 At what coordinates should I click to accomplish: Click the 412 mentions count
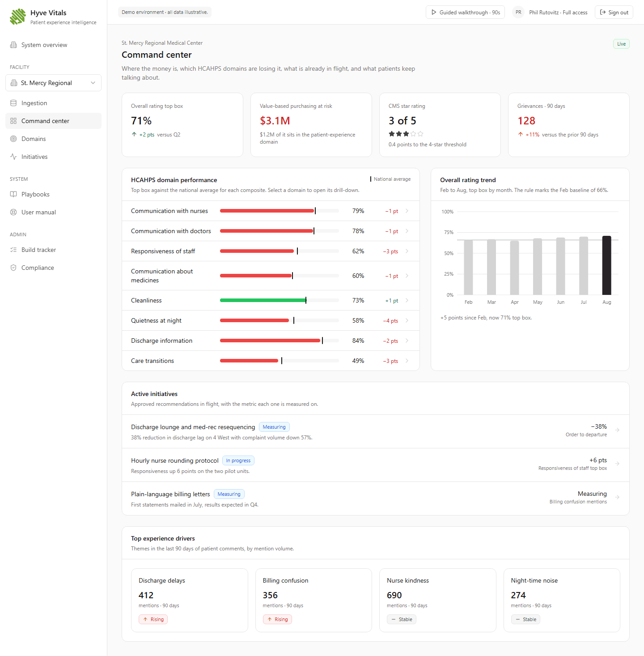point(146,595)
